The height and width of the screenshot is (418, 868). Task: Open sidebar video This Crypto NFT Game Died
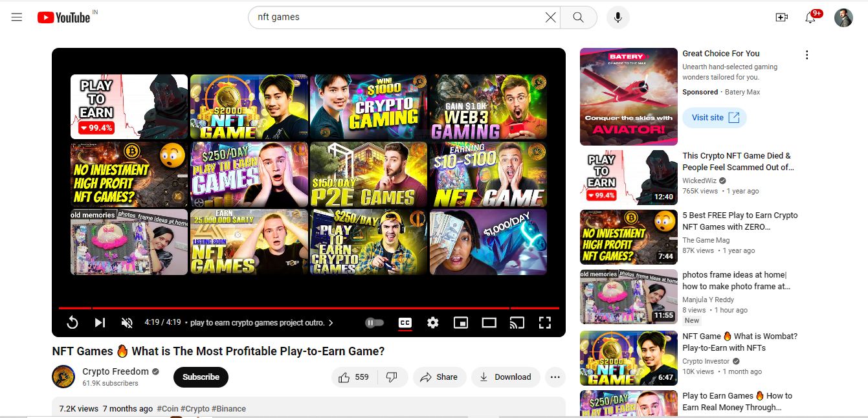[737, 161]
